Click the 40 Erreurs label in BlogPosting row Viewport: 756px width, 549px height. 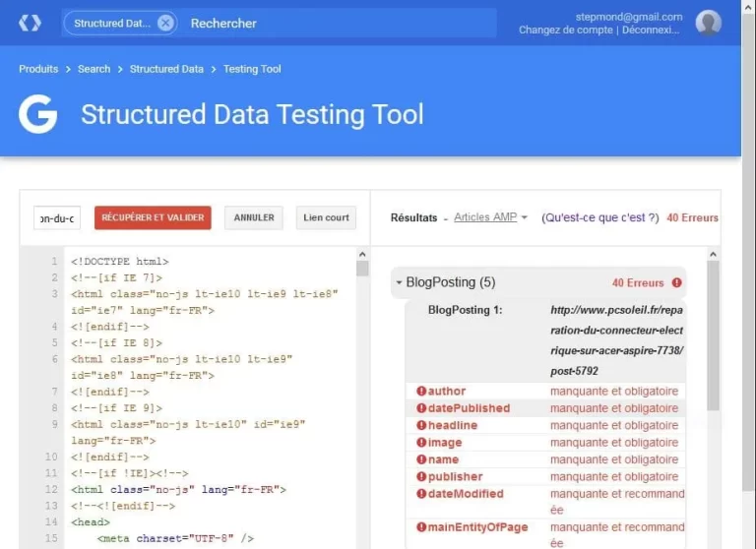638,283
